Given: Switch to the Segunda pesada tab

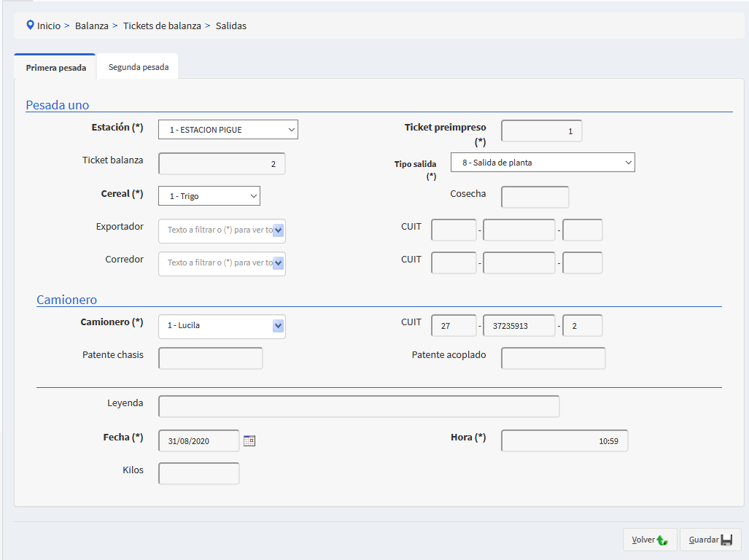Looking at the screenshot, I should 139,67.
